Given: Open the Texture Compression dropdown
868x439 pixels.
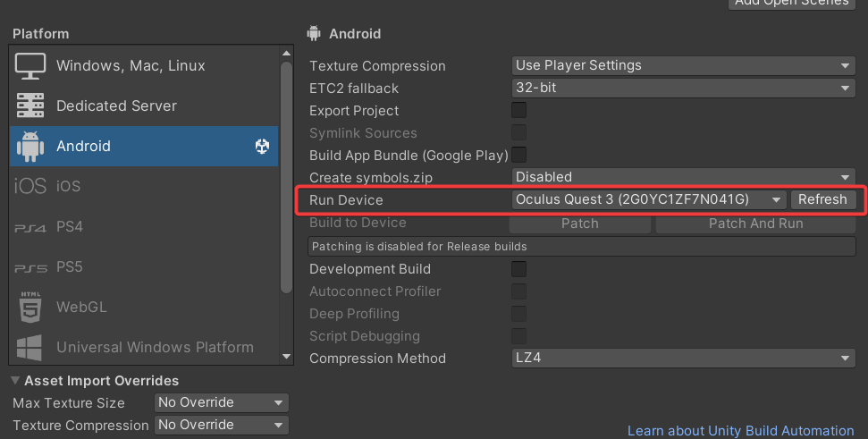Looking at the screenshot, I should pyautogui.click(x=684, y=65).
